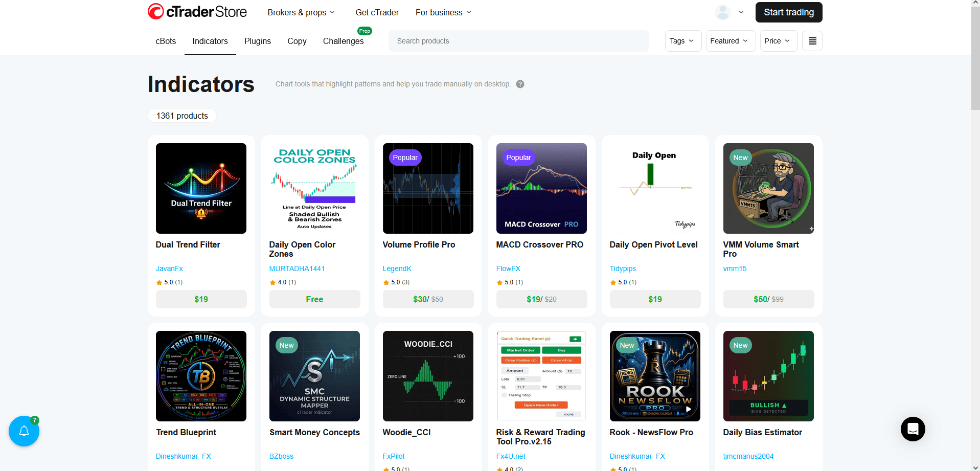Open the MACD Crossover PRO title
Viewport: 980px width, 471px height.
[539, 244]
